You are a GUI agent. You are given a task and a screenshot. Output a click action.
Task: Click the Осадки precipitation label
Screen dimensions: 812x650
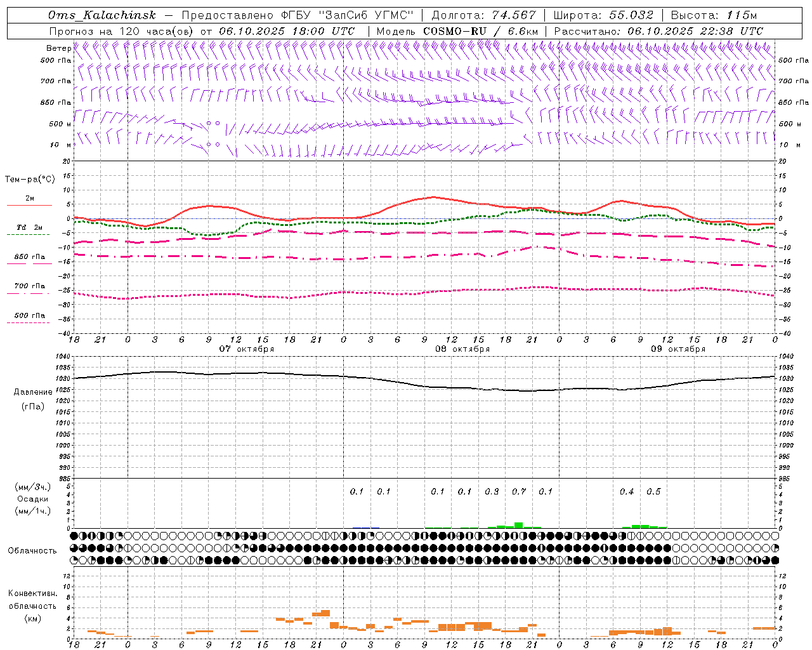pyautogui.click(x=33, y=499)
